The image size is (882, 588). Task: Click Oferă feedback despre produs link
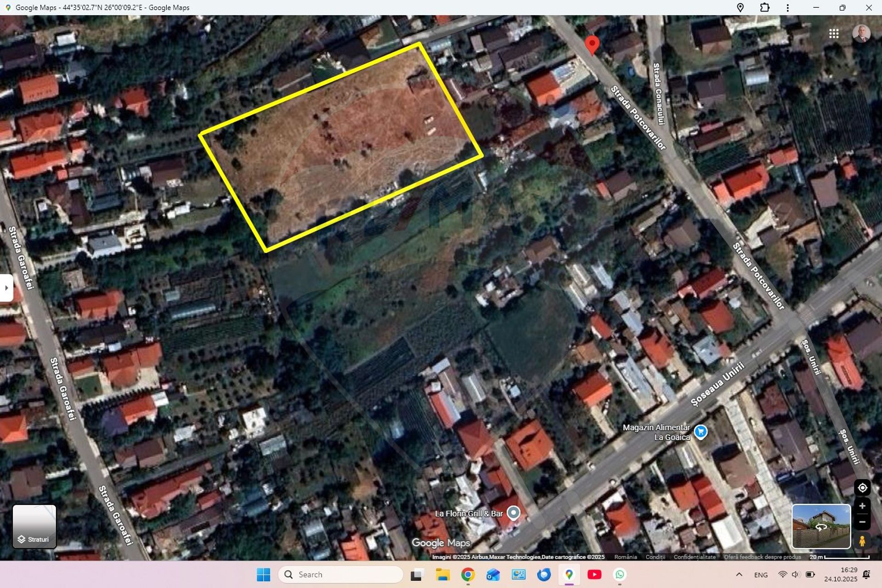[762, 557]
